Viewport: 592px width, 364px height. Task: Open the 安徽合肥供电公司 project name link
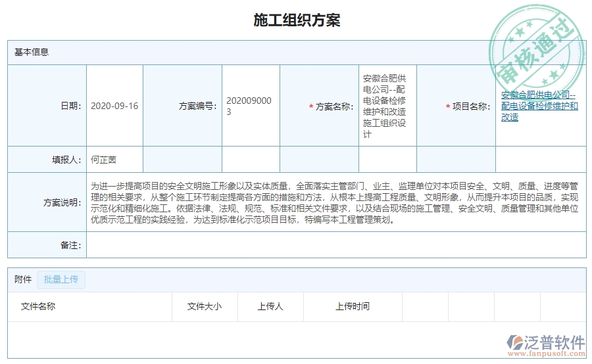tap(539, 106)
